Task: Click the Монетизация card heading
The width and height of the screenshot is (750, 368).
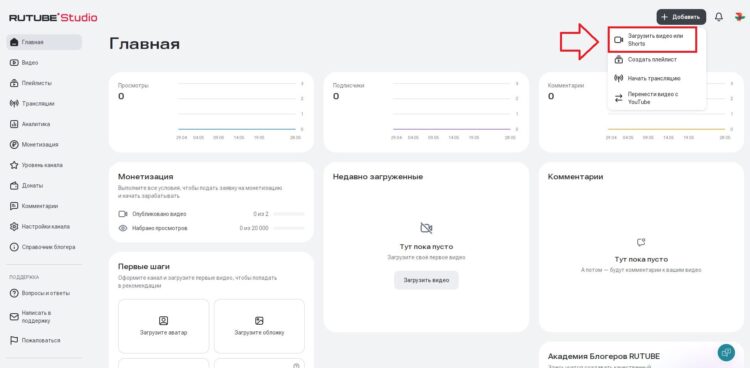Action: point(145,177)
